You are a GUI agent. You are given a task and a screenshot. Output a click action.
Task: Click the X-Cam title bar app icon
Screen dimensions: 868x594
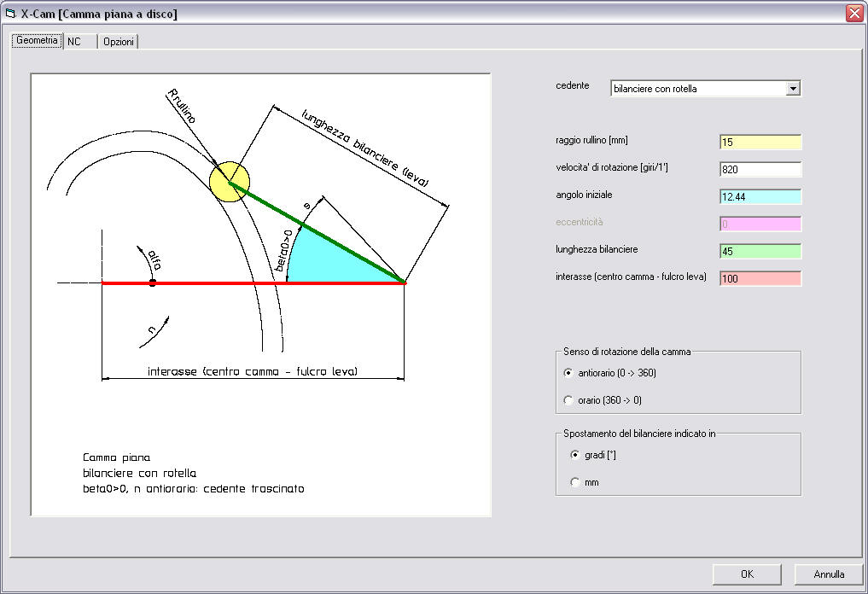[10, 14]
